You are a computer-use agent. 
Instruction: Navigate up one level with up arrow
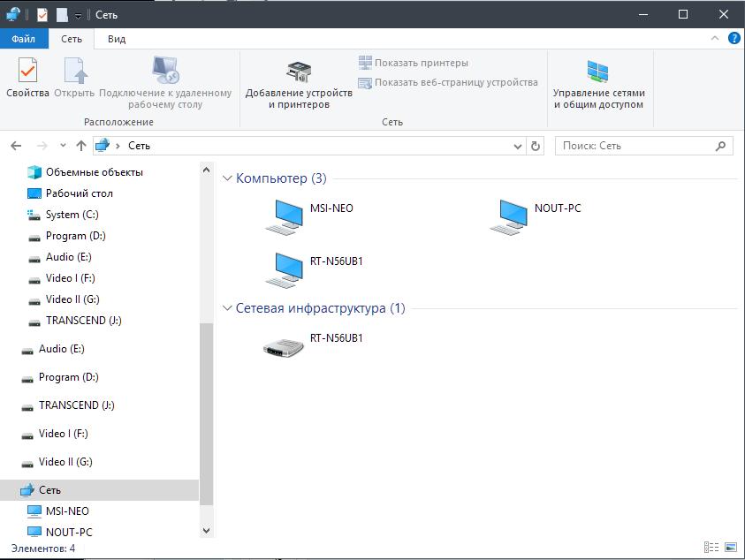(x=81, y=146)
